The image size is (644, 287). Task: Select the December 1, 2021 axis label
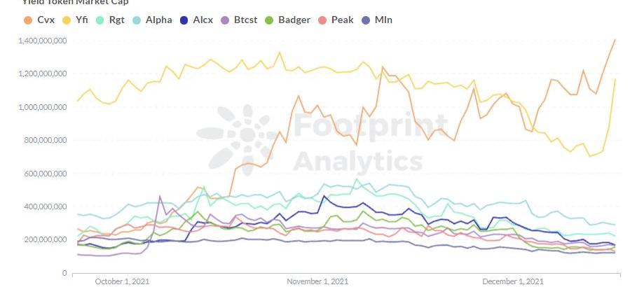tap(513, 281)
